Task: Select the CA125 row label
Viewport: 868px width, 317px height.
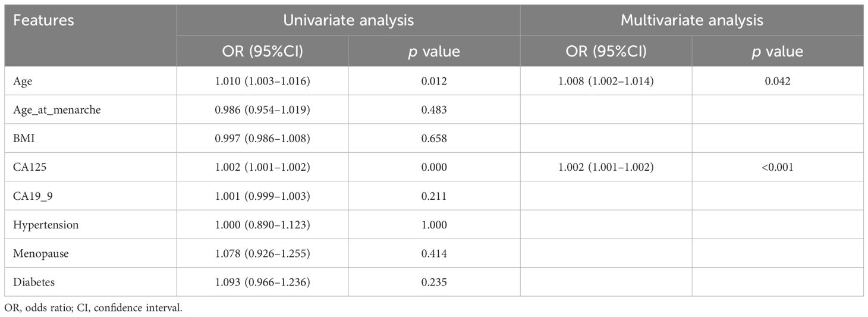Action: [x=28, y=168]
